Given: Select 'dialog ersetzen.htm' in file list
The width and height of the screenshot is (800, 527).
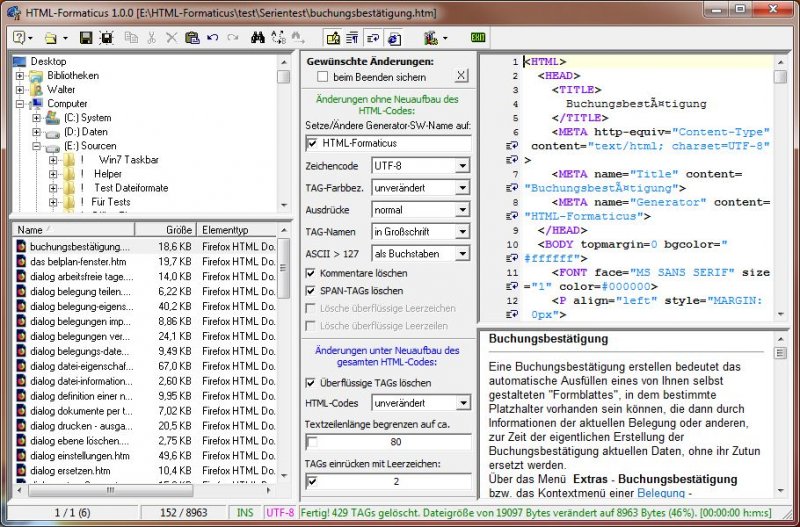Looking at the screenshot, I should 70,470.
